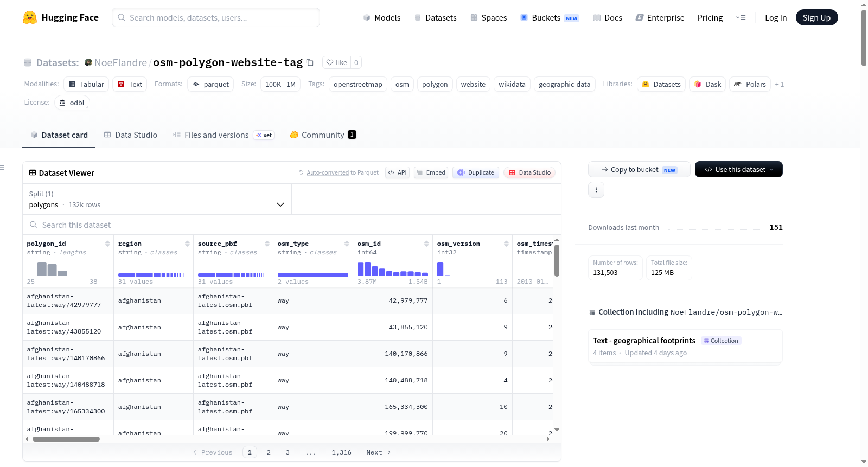Click the heart like button

336,62
